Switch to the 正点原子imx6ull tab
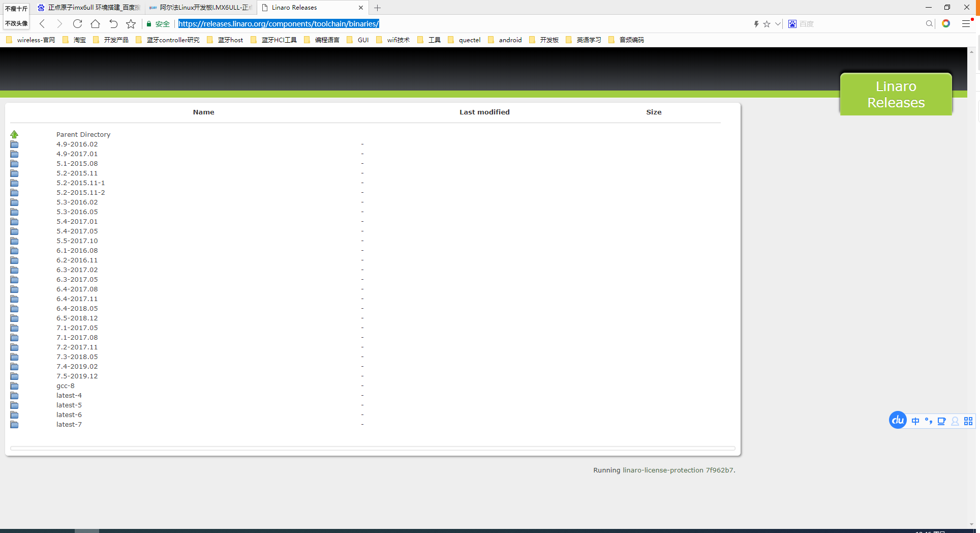Screen dimensions: 980x533 [x=89, y=8]
